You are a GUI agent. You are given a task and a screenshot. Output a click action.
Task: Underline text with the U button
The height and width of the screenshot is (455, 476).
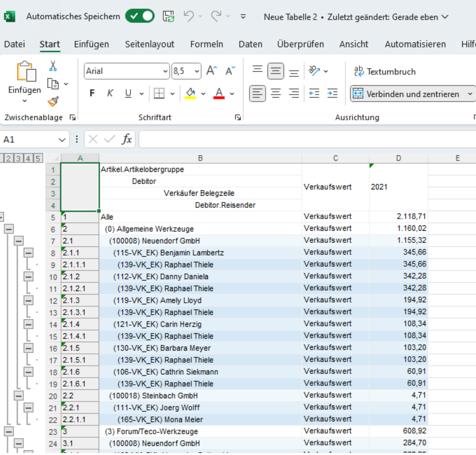pos(128,93)
